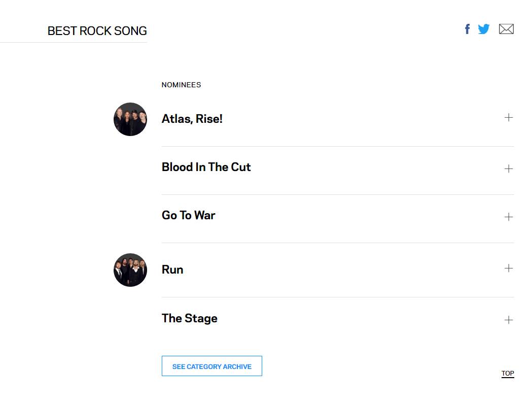
Task: Click the divider line under Best Rock Song
Action: click(x=74, y=43)
